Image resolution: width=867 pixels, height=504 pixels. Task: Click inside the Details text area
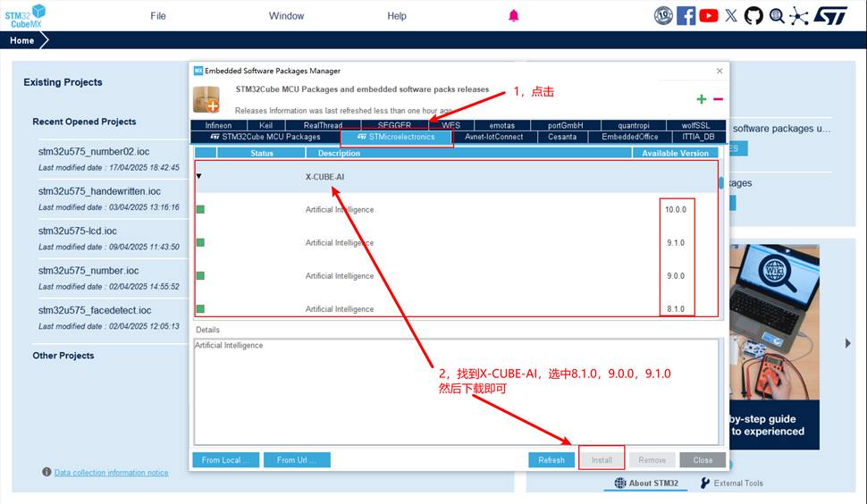[x=457, y=391]
